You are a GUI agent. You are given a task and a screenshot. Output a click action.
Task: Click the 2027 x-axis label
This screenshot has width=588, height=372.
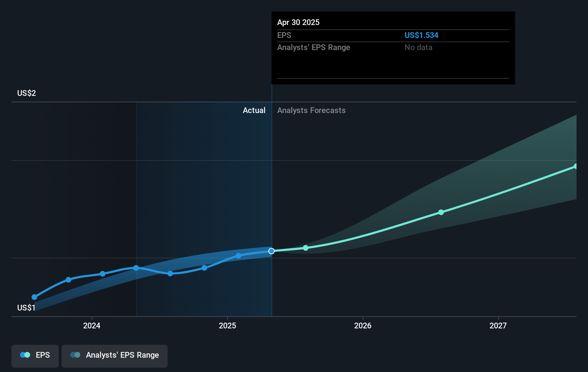tap(498, 325)
